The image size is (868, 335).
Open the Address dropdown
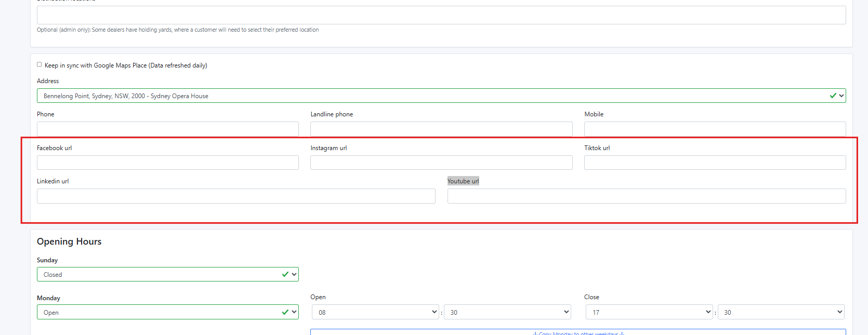tap(441, 96)
